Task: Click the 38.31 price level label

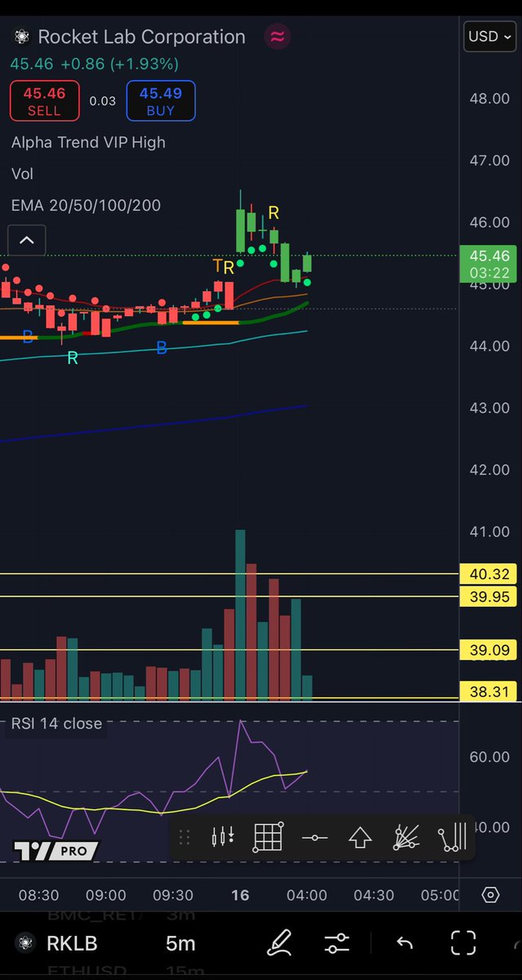Action: pos(489,693)
